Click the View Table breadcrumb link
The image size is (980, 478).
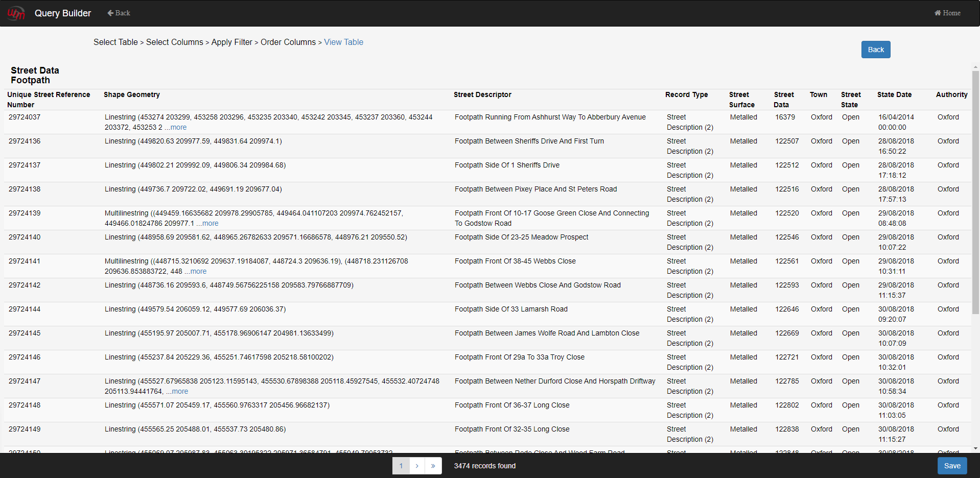point(343,42)
